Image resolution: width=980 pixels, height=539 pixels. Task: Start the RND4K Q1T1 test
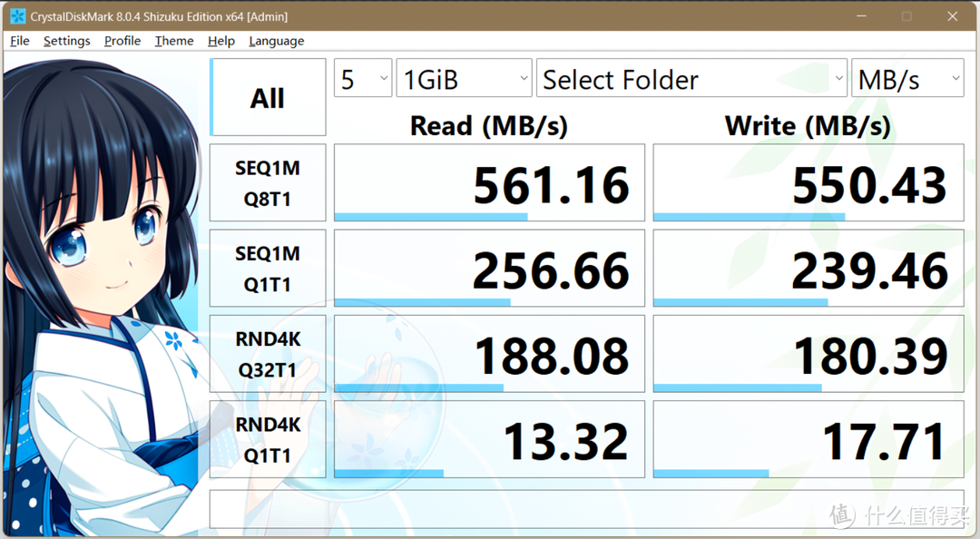click(267, 438)
